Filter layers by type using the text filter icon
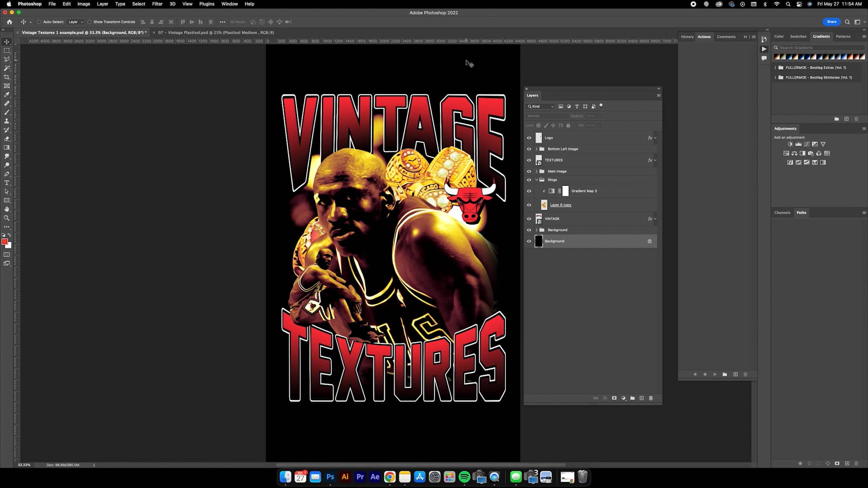 pyautogui.click(x=577, y=106)
